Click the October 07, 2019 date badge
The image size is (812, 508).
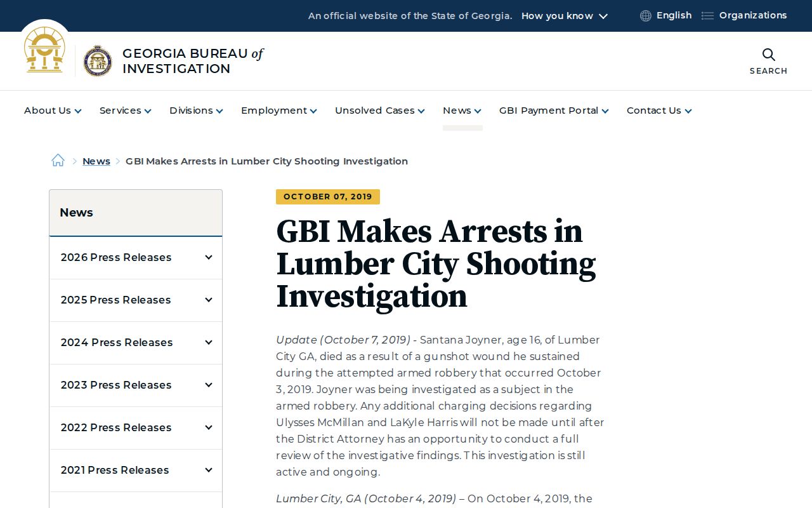click(x=328, y=197)
